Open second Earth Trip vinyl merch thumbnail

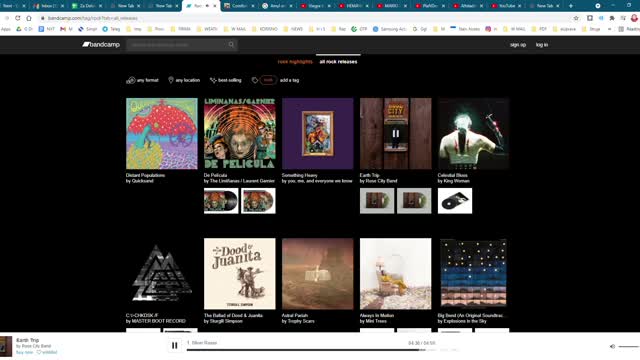pos(414,201)
